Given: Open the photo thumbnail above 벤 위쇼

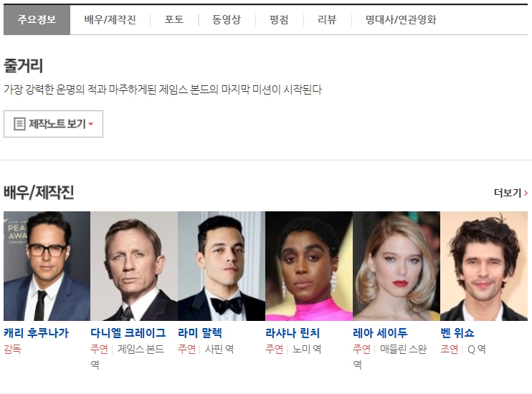Looking at the screenshot, I should (484, 266).
